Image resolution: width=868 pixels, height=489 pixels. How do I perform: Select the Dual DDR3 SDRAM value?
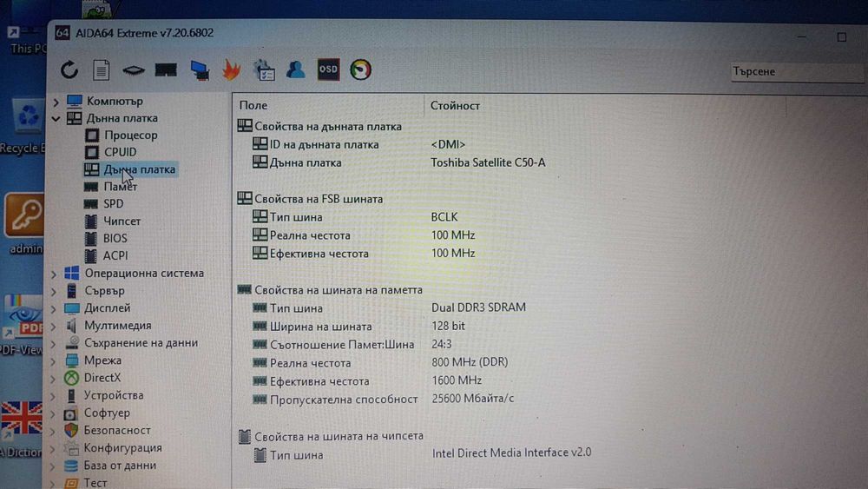(x=478, y=307)
